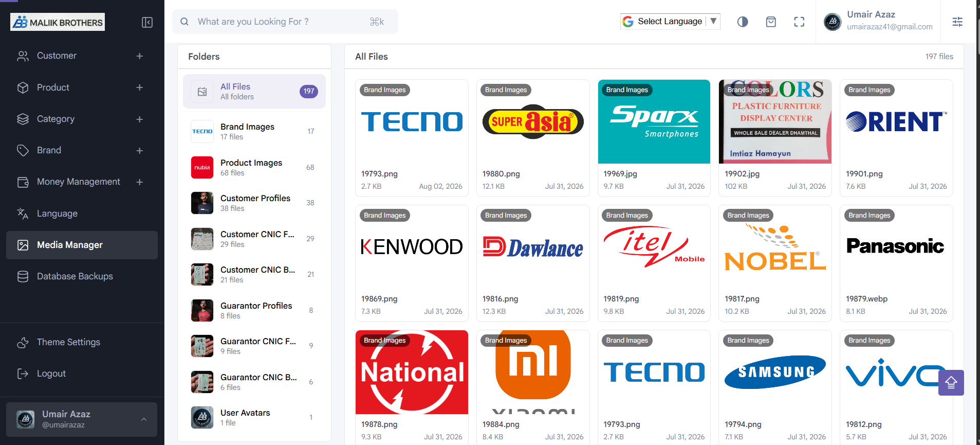Click the All Files folder icon

(202, 92)
